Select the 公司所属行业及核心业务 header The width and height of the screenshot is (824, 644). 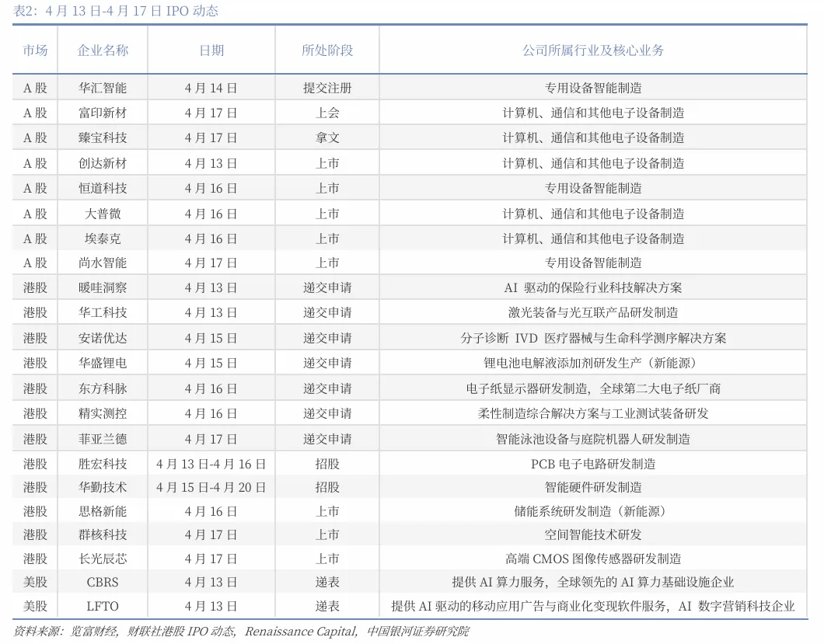pos(593,50)
